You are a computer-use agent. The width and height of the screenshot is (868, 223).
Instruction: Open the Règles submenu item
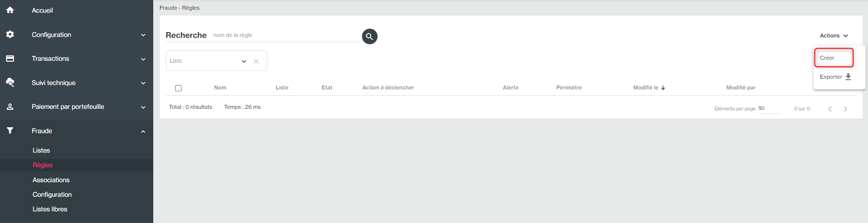pyautogui.click(x=42, y=165)
